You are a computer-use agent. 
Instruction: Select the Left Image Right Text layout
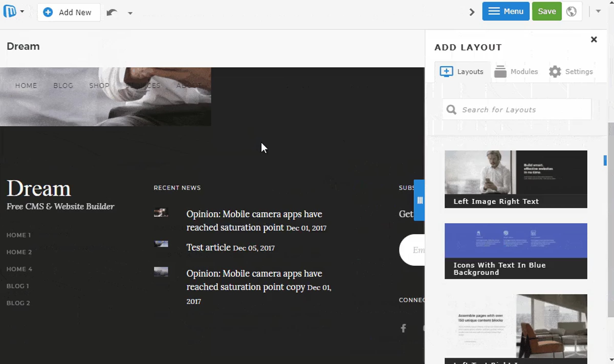coord(516,179)
